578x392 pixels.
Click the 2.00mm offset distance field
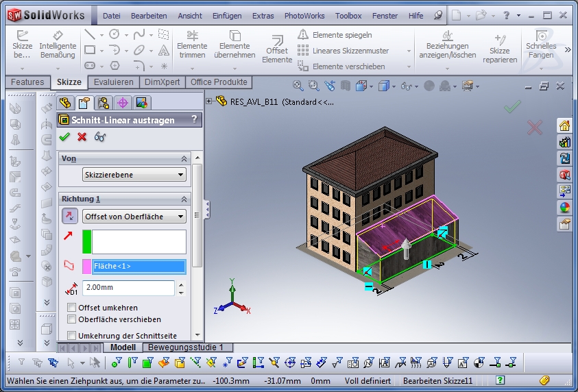coord(128,288)
